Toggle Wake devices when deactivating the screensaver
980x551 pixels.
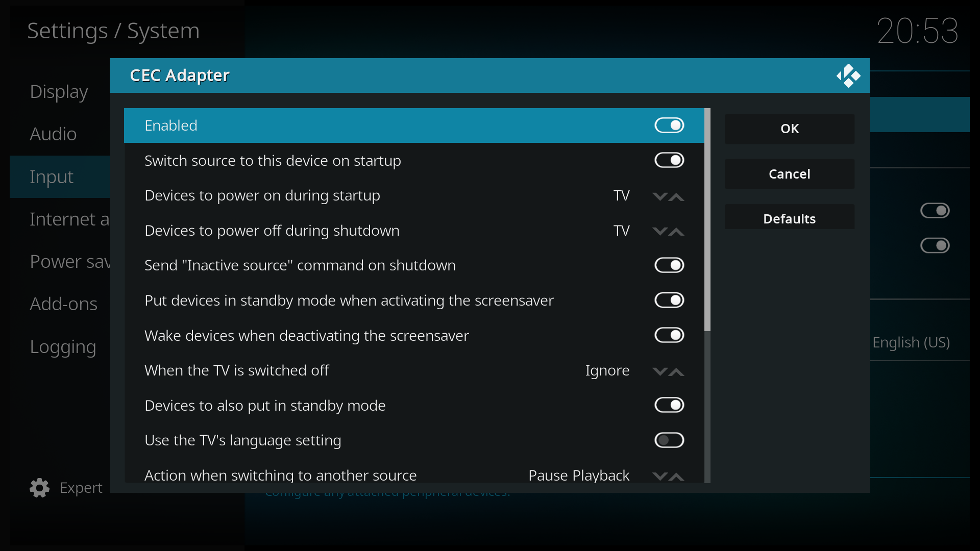point(669,335)
